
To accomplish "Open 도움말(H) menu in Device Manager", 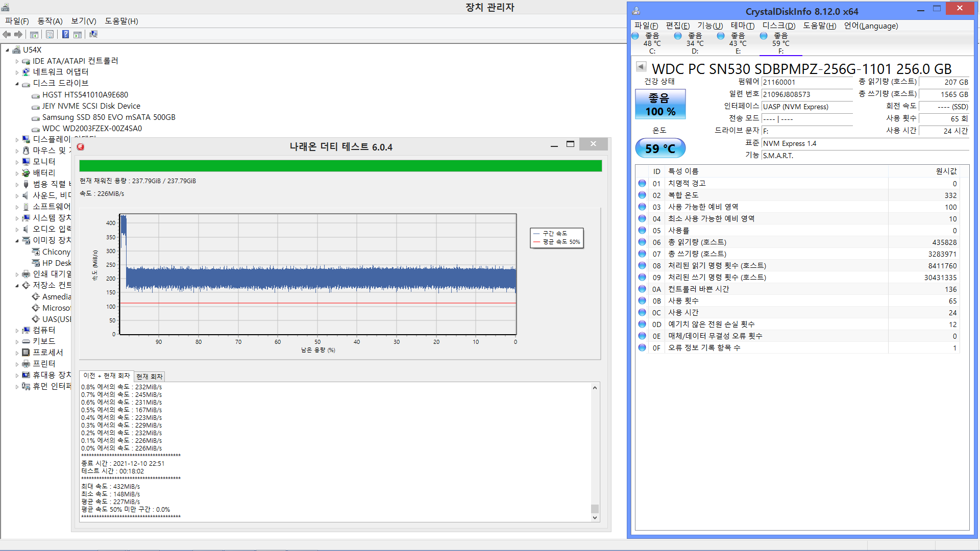I will coord(121,21).
